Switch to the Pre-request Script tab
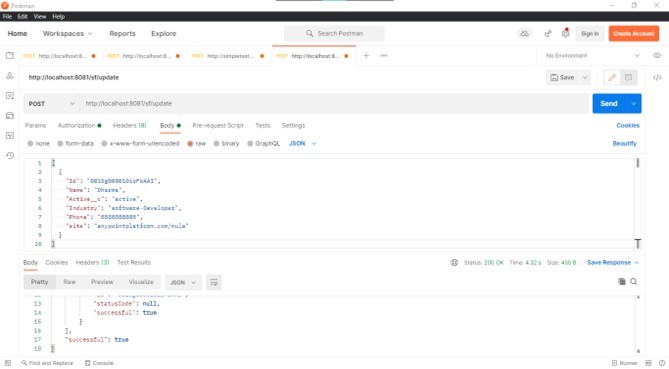 (x=218, y=125)
